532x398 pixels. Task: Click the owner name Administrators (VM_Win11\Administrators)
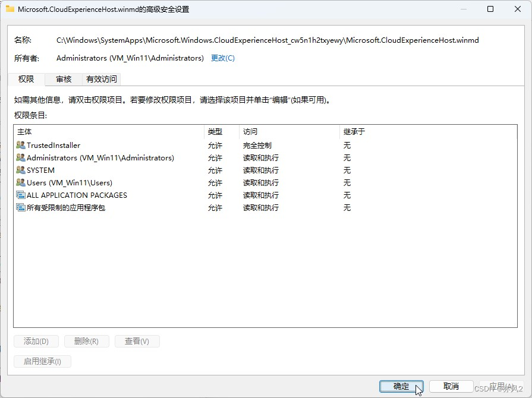(130, 58)
